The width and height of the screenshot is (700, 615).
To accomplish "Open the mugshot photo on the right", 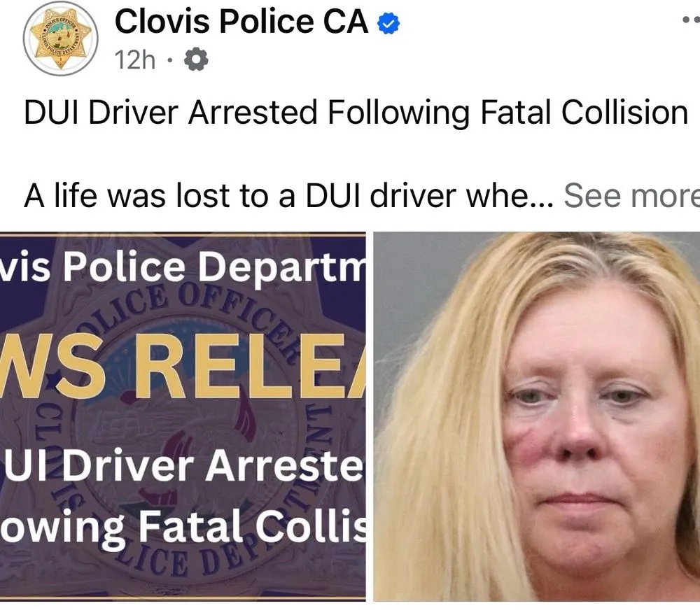I will (537, 416).
